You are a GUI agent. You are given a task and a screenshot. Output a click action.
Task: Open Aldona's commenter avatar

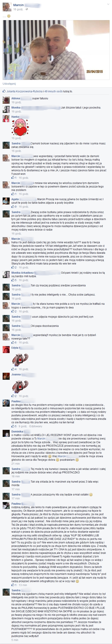pyautogui.click(x=6, y=100)
